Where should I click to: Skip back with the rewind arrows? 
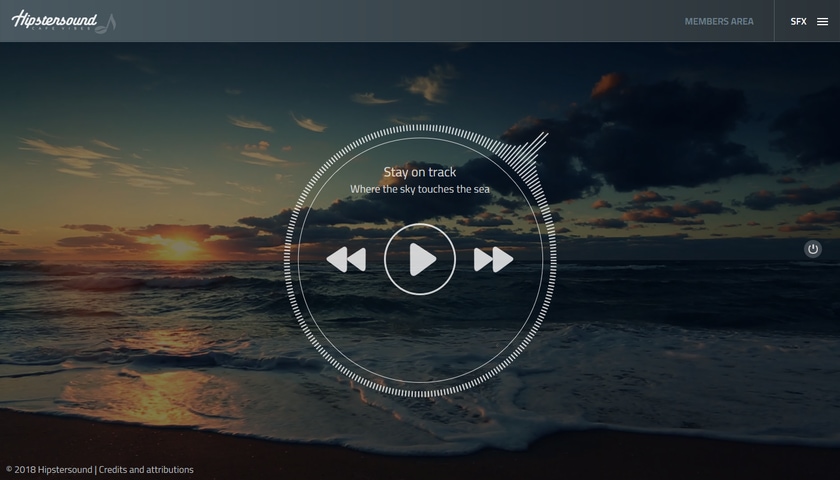point(346,260)
